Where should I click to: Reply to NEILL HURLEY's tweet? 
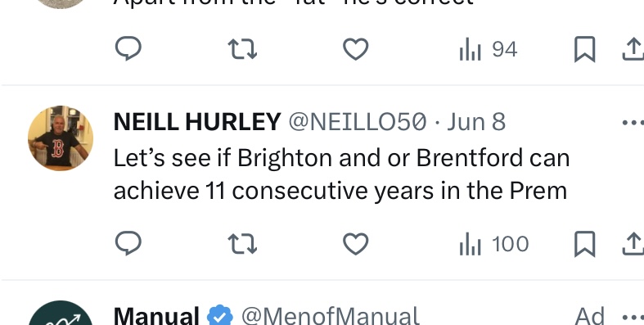(128, 243)
